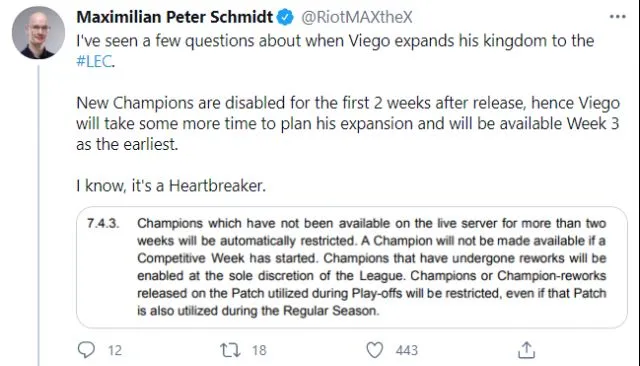Click the Maximilian Peter Schmidt display name
The image size is (640, 366).
(x=175, y=17)
